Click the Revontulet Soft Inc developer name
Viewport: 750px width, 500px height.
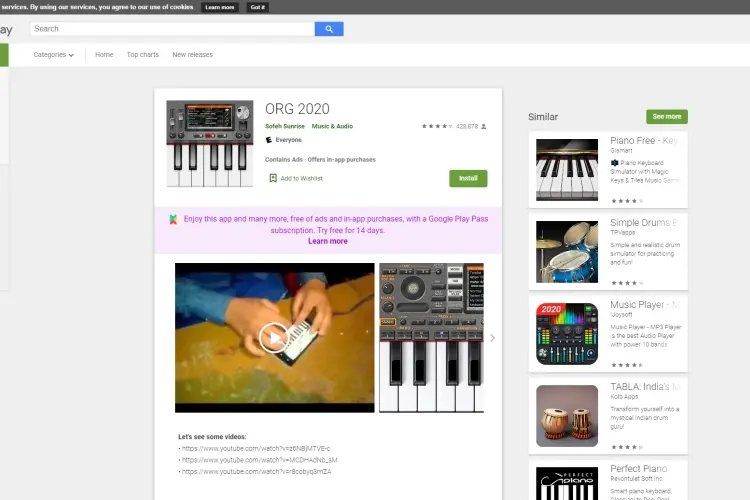click(x=636, y=478)
